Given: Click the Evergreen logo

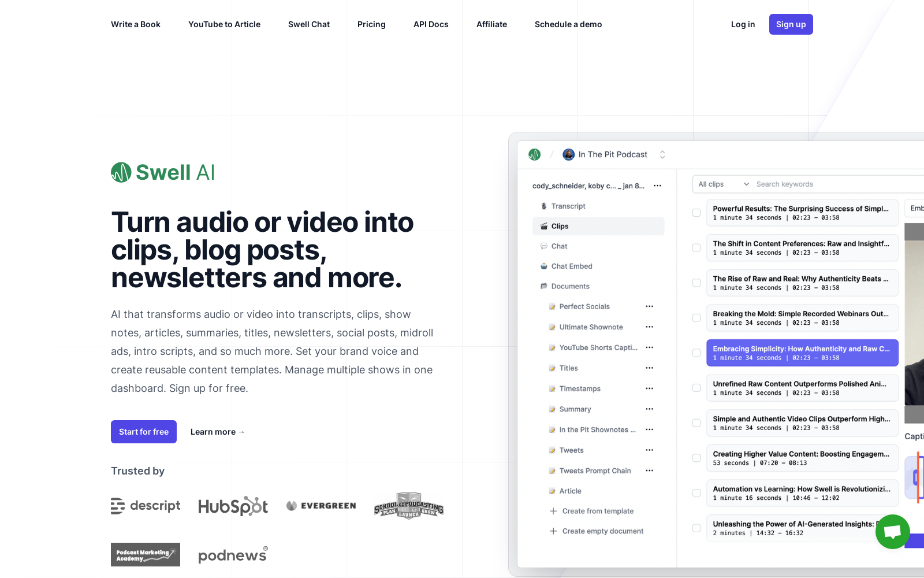Looking at the screenshot, I should pos(321,506).
